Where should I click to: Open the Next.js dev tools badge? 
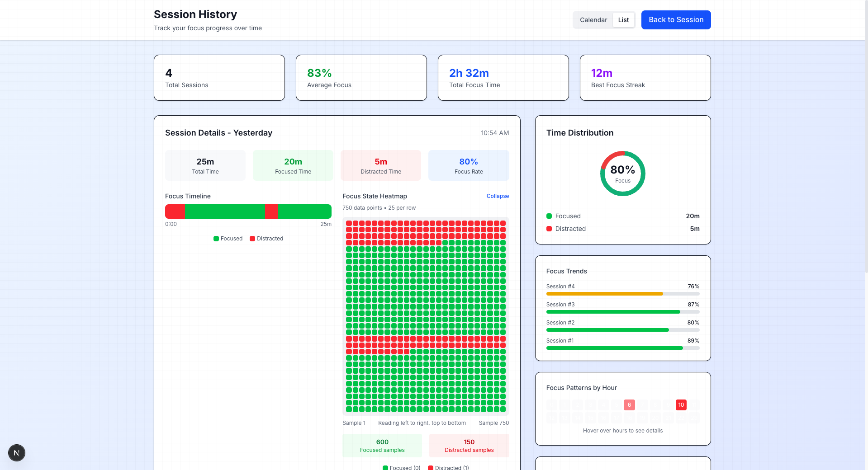point(17,453)
